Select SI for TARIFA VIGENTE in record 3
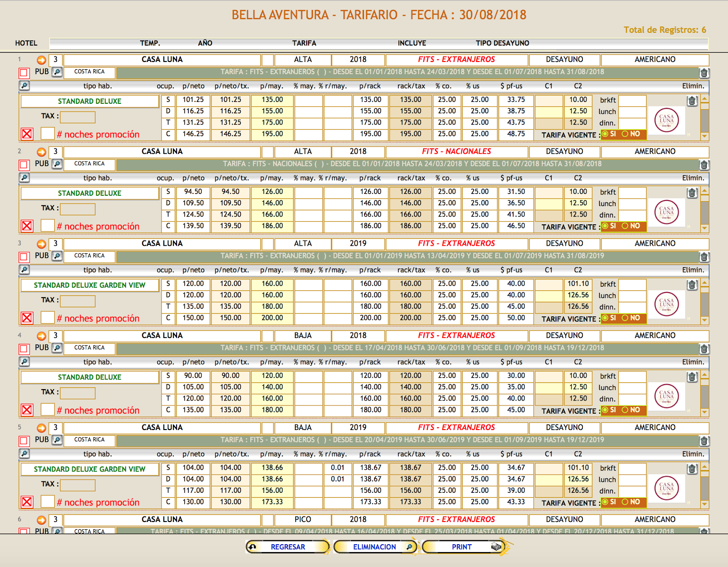Screen dimensions: 728x567 (x=605, y=318)
